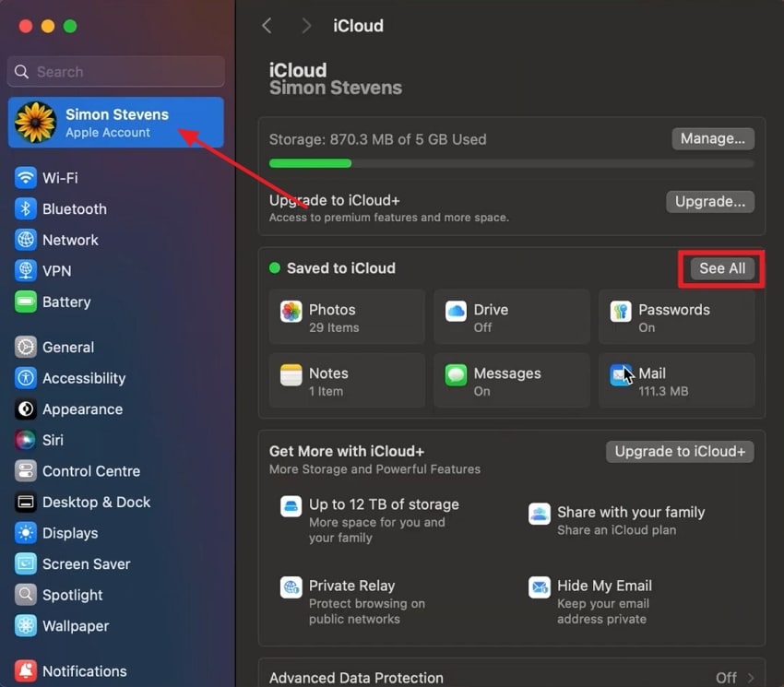Click the iCloud Drive cloud icon
The height and width of the screenshot is (687, 784).
(x=456, y=312)
